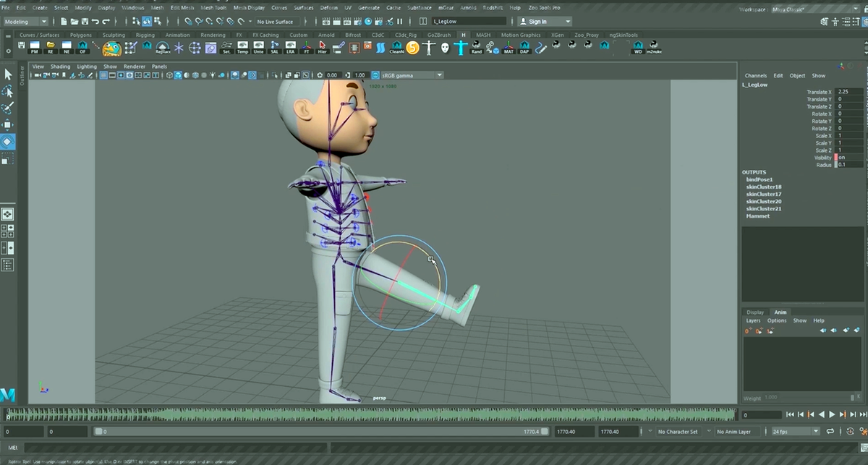This screenshot has height=465, width=868.
Task: Click the m2nuke shelf icon
Action: (654, 48)
